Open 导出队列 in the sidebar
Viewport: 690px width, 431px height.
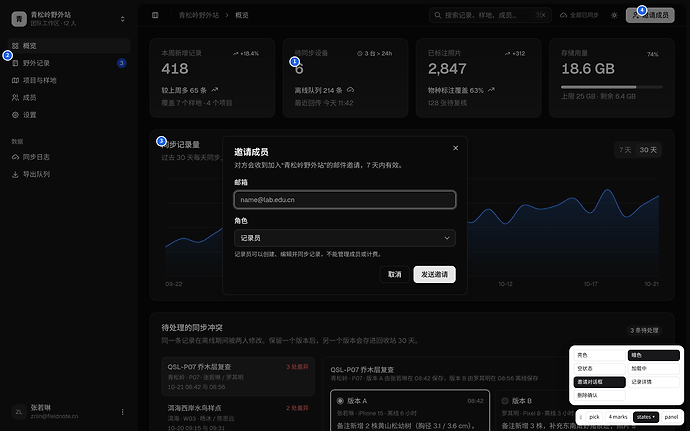[69, 174]
